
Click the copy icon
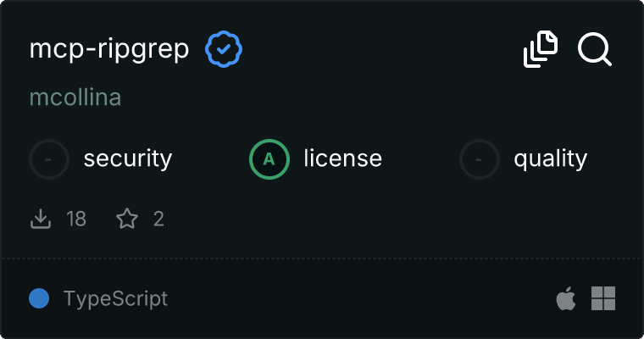pos(541,49)
